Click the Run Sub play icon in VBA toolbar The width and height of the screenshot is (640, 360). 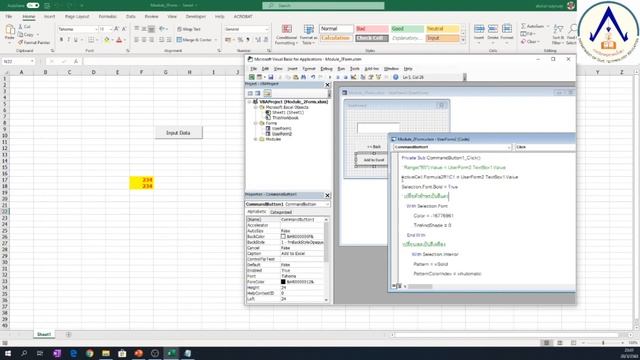[330, 77]
